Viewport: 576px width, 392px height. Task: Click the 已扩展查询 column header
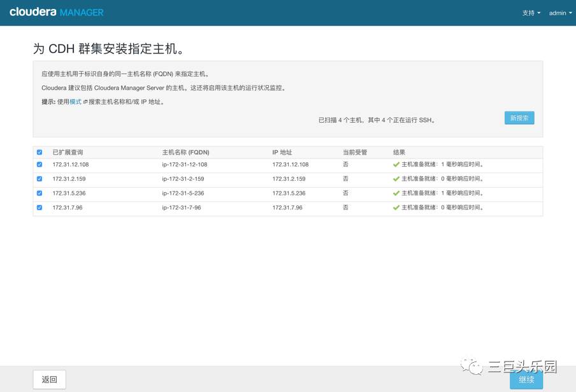pos(68,152)
